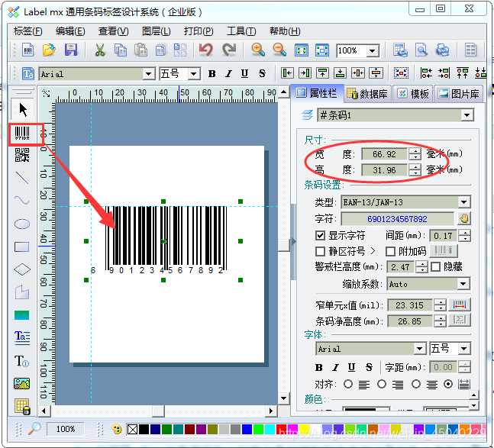Click the barcode characters input field
The height and width of the screenshot is (448, 494).
(x=397, y=218)
